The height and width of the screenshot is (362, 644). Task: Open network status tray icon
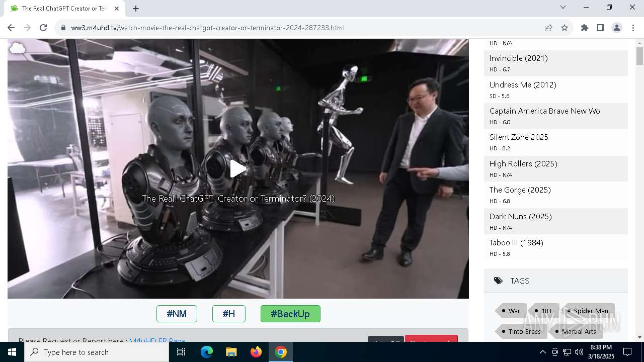coord(567,352)
